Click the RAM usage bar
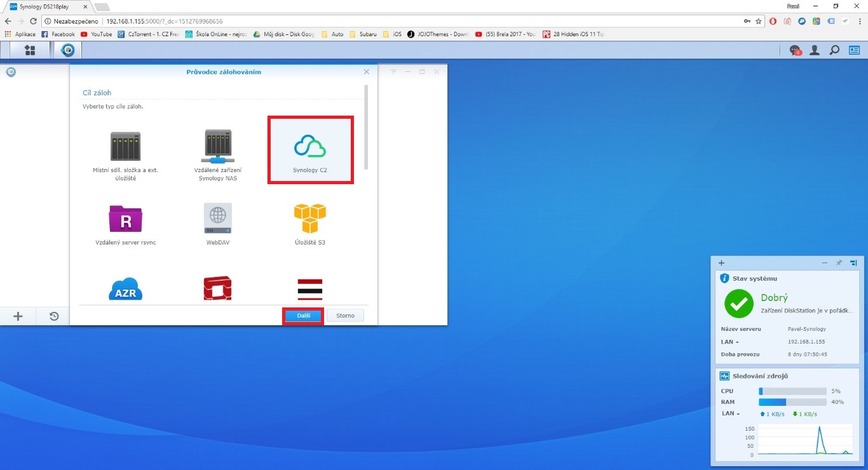The width and height of the screenshot is (868, 470). (792, 402)
